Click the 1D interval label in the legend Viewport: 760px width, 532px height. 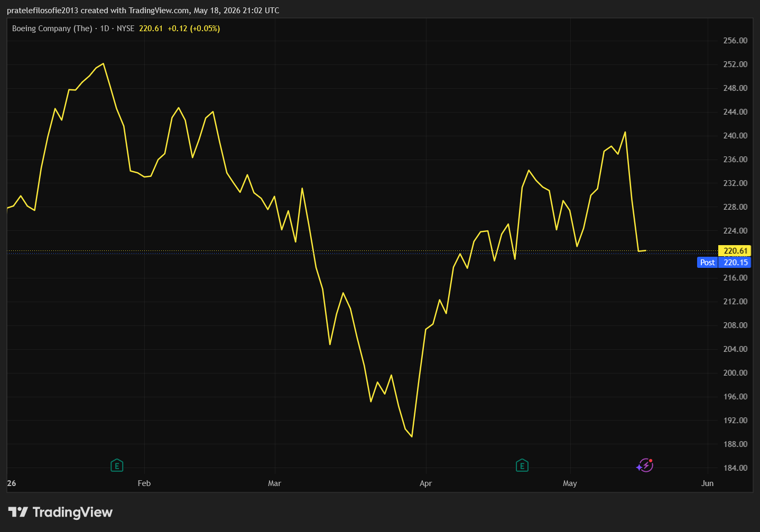105,29
